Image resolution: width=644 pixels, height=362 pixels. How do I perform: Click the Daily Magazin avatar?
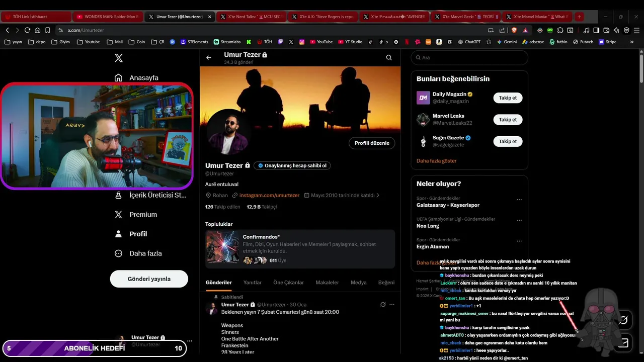click(x=423, y=98)
